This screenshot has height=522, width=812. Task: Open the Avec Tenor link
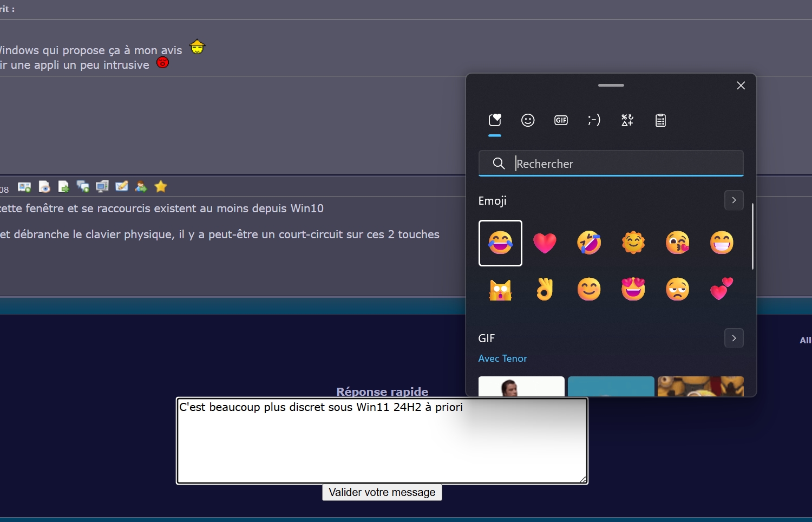[x=502, y=358]
